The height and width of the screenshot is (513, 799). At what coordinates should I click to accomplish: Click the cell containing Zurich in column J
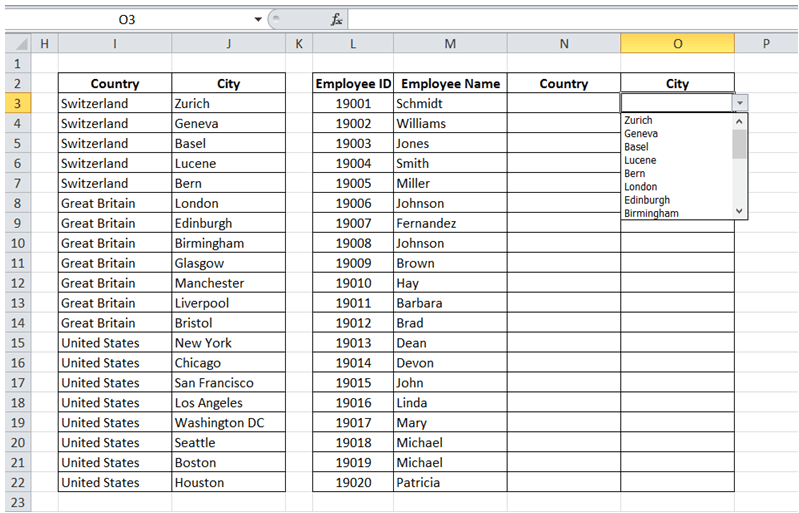[229, 103]
